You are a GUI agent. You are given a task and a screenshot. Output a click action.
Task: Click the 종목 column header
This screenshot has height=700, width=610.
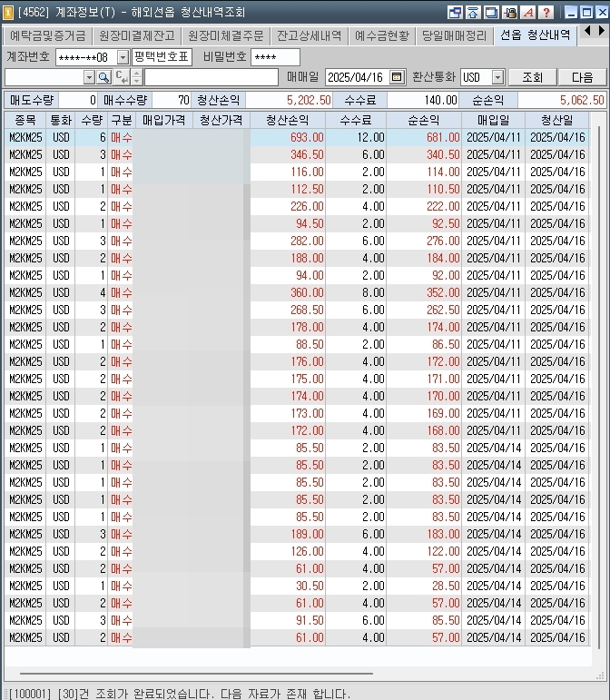pyautogui.click(x=25, y=120)
